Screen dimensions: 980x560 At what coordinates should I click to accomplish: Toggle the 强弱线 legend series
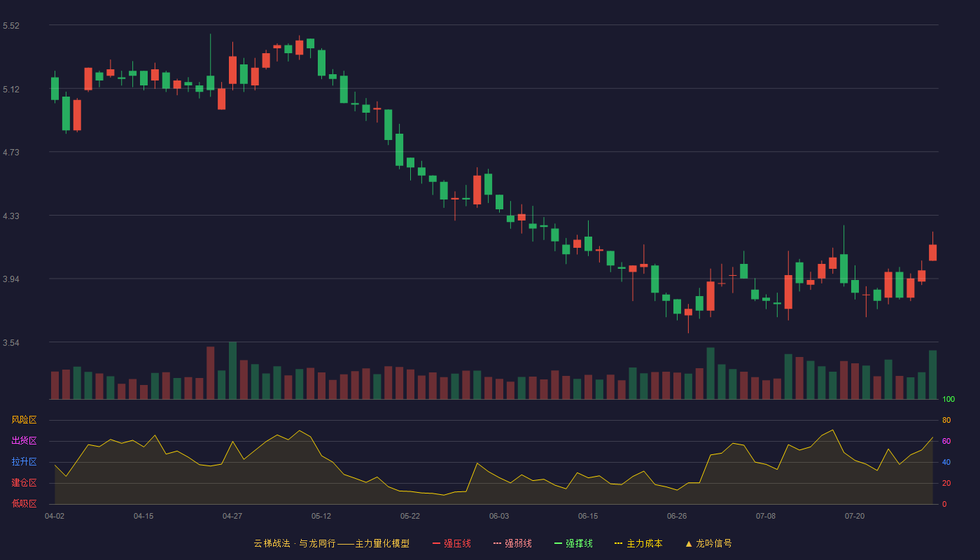click(512, 543)
